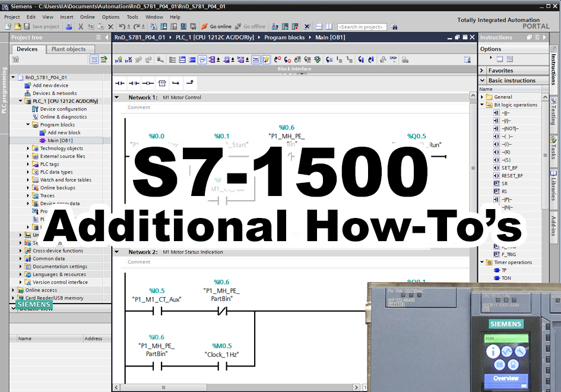Click Add new block in Program blocks
The width and height of the screenshot is (561, 392).
coord(64,132)
